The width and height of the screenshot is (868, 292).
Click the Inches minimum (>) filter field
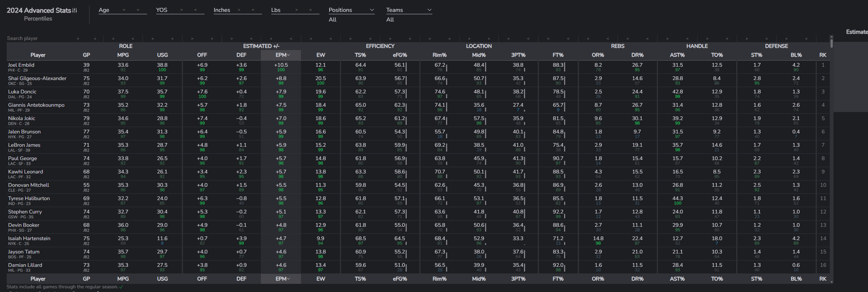coord(239,10)
